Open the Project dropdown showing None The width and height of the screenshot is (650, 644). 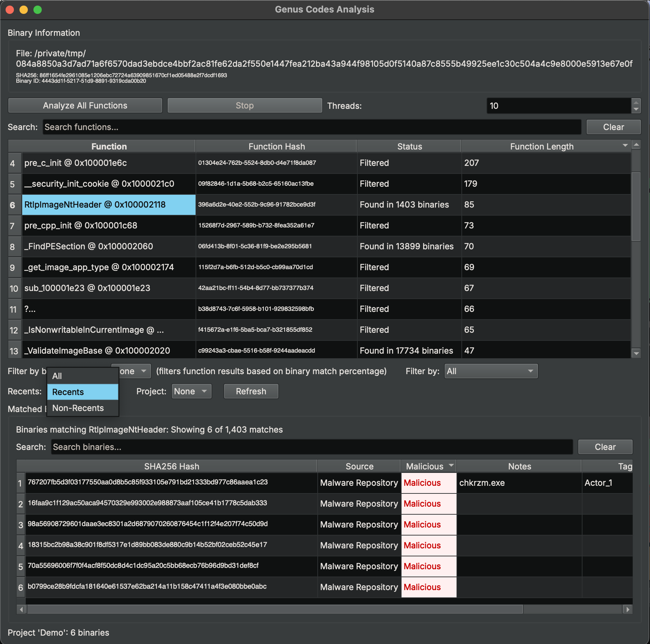point(191,391)
